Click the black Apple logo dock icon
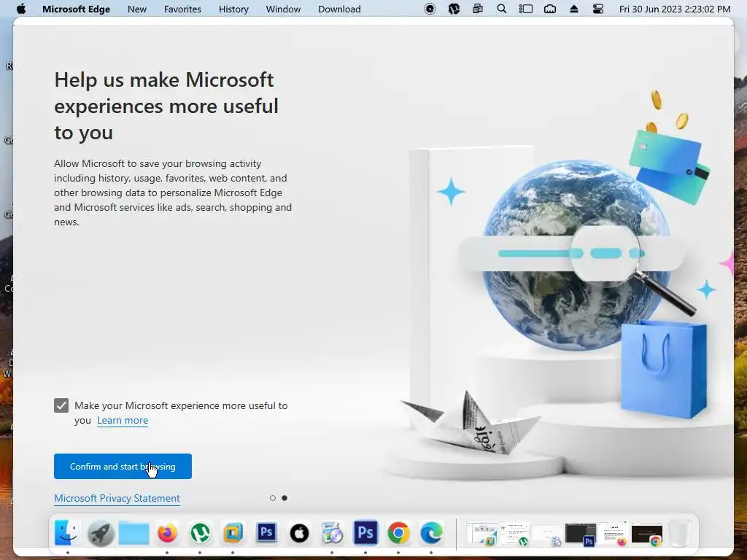 click(x=299, y=533)
